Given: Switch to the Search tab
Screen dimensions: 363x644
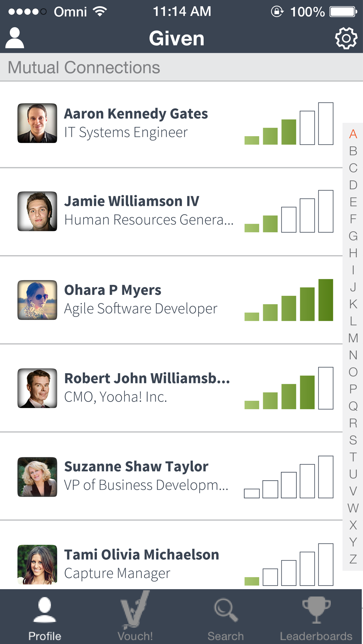Looking at the screenshot, I should [226, 617].
